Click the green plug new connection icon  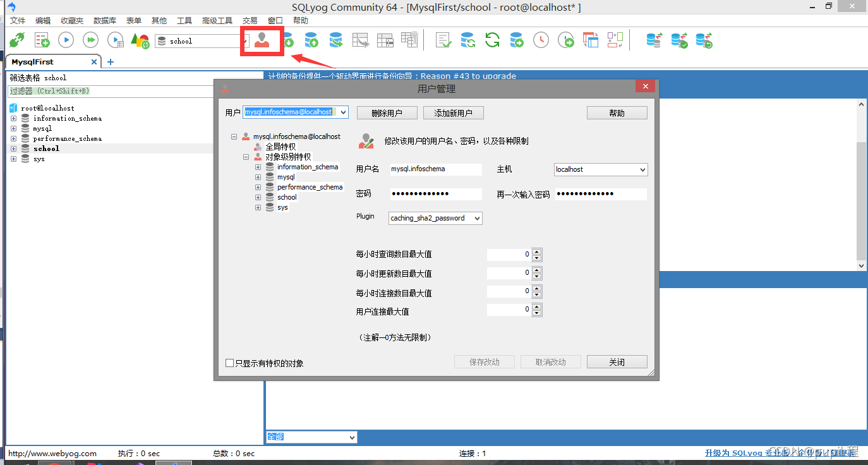[18, 40]
